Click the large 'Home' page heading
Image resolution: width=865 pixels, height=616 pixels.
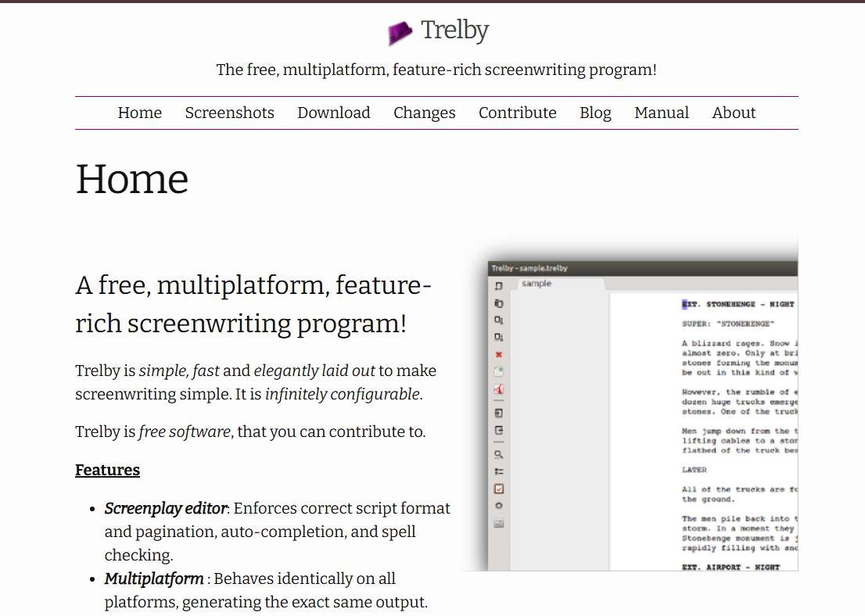click(132, 179)
